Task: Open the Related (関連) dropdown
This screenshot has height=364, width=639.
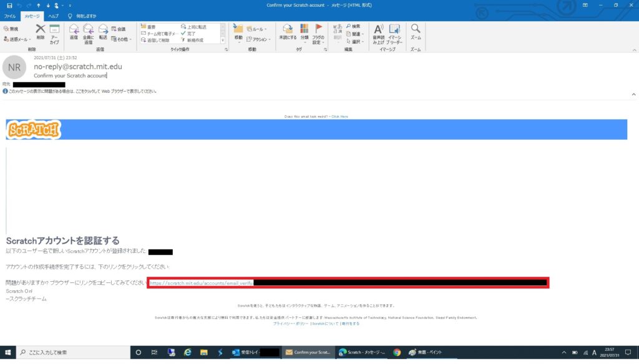Action: click(x=354, y=34)
